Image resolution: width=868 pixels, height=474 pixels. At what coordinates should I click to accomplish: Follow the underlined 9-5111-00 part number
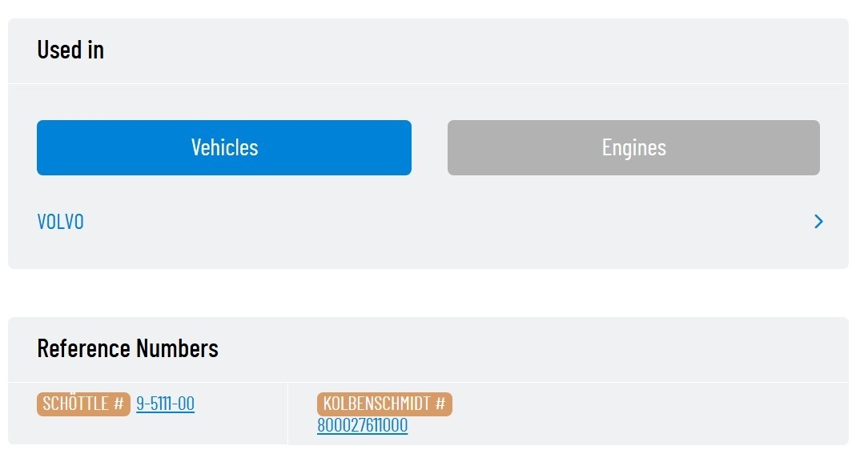(x=166, y=404)
